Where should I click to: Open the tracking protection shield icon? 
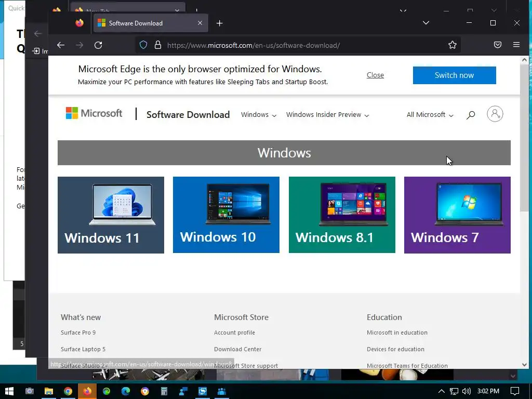pyautogui.click(x=143, y=45)
